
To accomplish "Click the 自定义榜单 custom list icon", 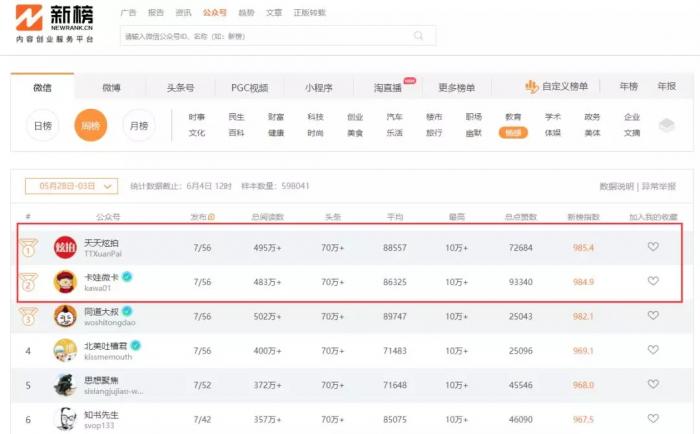I will [x=532, y=87].
